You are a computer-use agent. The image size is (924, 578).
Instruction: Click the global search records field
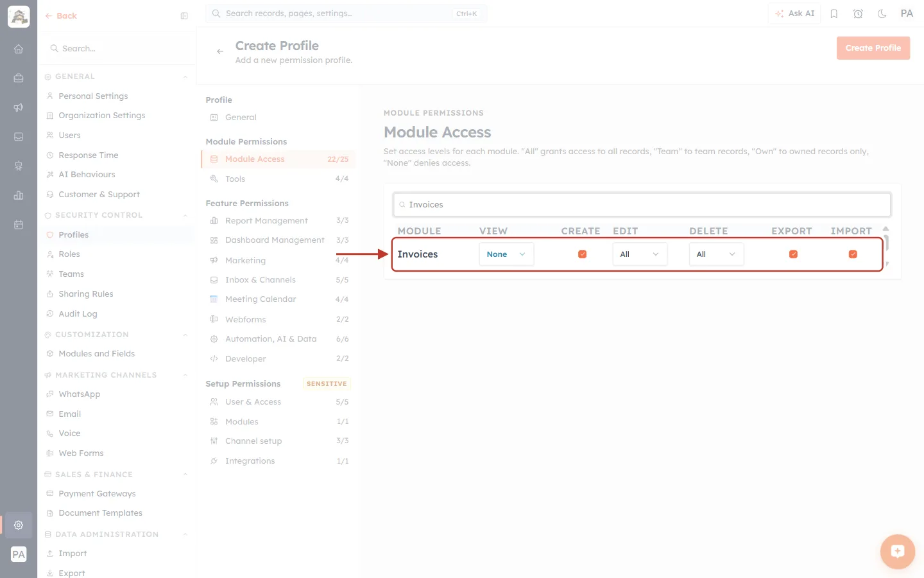click(346, 13)
